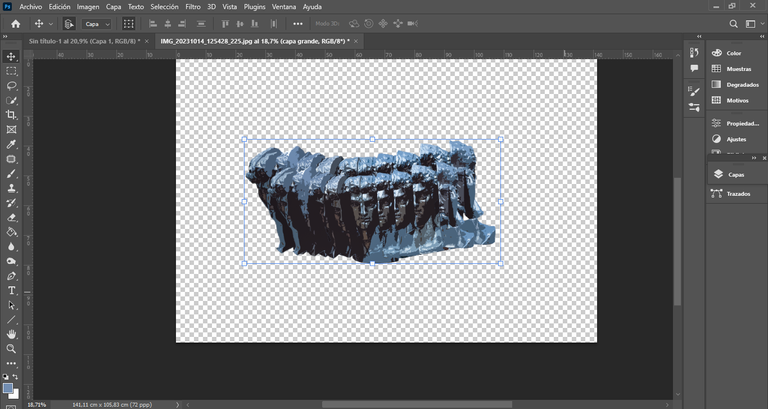Click the Home button in options bar
768x409 pixels.
coord(16,24)
